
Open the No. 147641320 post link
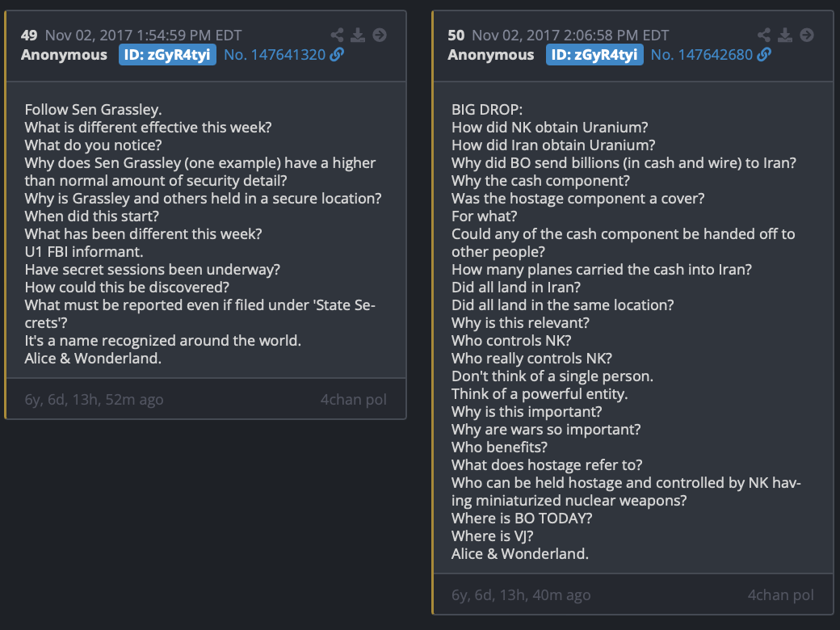pyautogui.click(x=275, y=55)
